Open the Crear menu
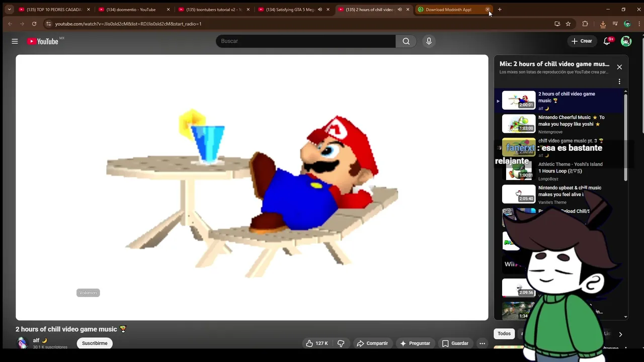Viewport: 644px width, 362px height. click(582, 41)
